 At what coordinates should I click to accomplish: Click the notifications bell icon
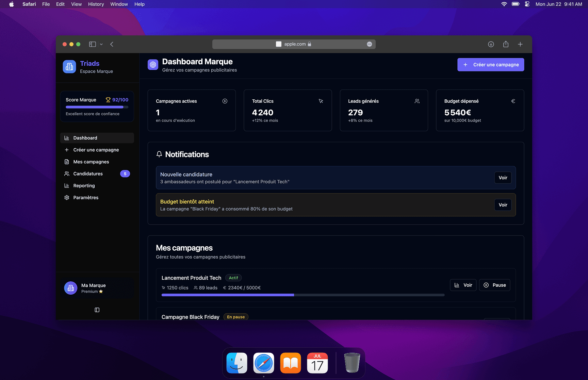coord(159,154)
